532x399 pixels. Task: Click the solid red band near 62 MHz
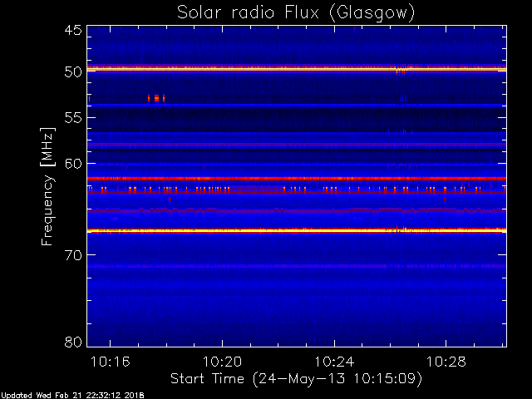click(x=297, y=179)
